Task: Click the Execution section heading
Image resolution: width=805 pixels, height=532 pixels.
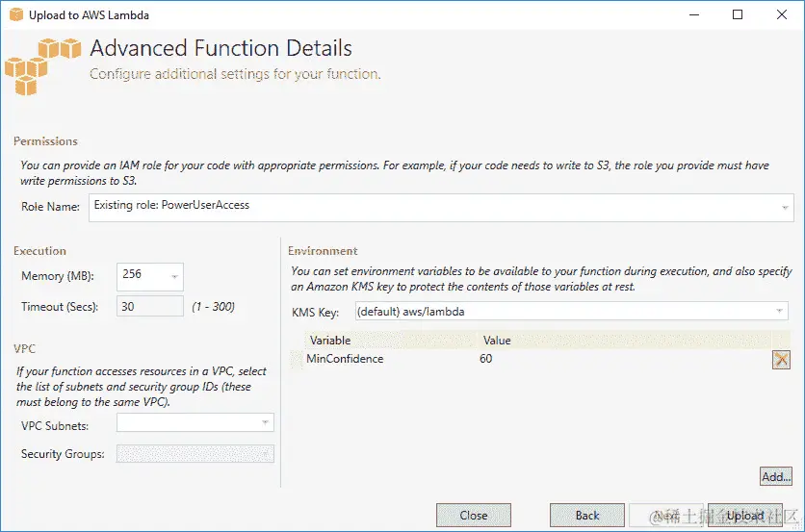Action: (39, 251)
